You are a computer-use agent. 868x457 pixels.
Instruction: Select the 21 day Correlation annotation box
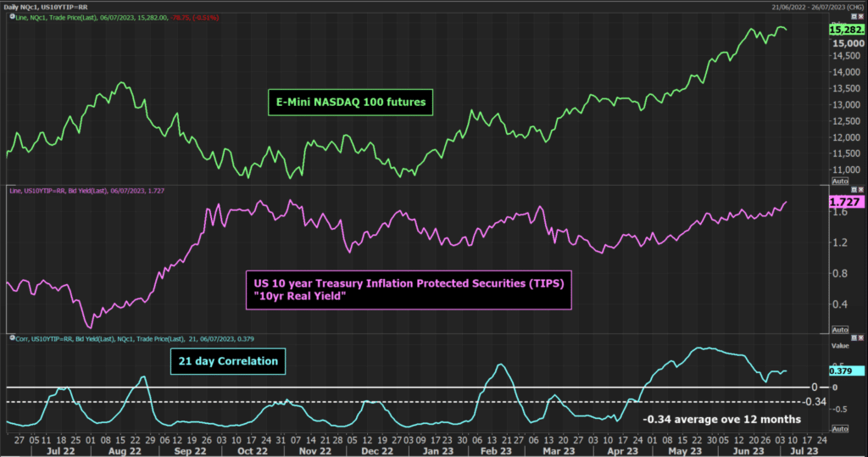pos(228,361)
